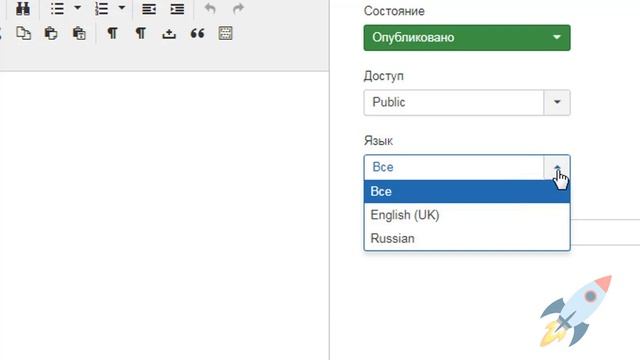Select the highlighted Все option in list
This screenshot has width=640, height=360.
pyautogui.click(x=467, y=191)
